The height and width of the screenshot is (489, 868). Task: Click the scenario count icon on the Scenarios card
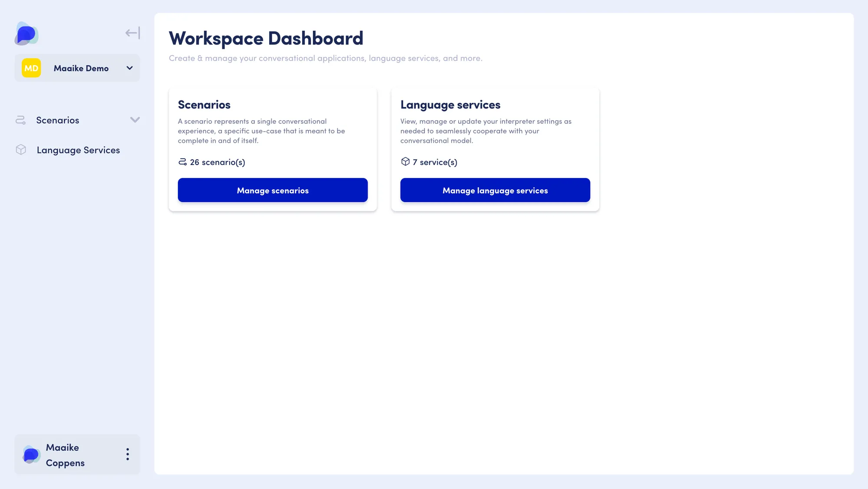pyautogui.click(x=182, y=162)
